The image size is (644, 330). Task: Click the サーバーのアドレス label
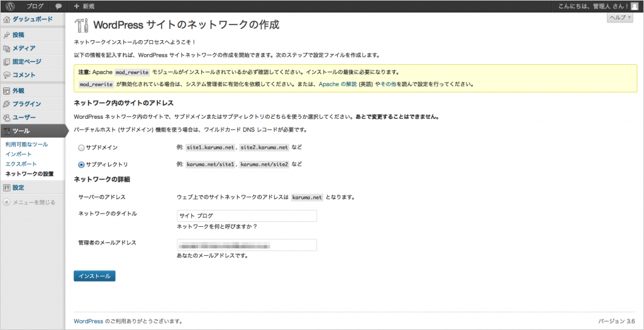(x=102, y=197)
